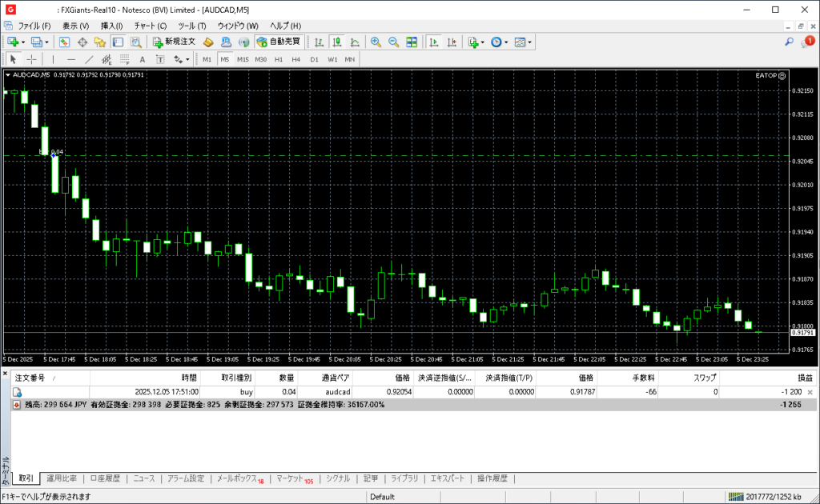Sort orders by 損益 column header
Viewport: 820px width, 504px height.
click(803, 377)
